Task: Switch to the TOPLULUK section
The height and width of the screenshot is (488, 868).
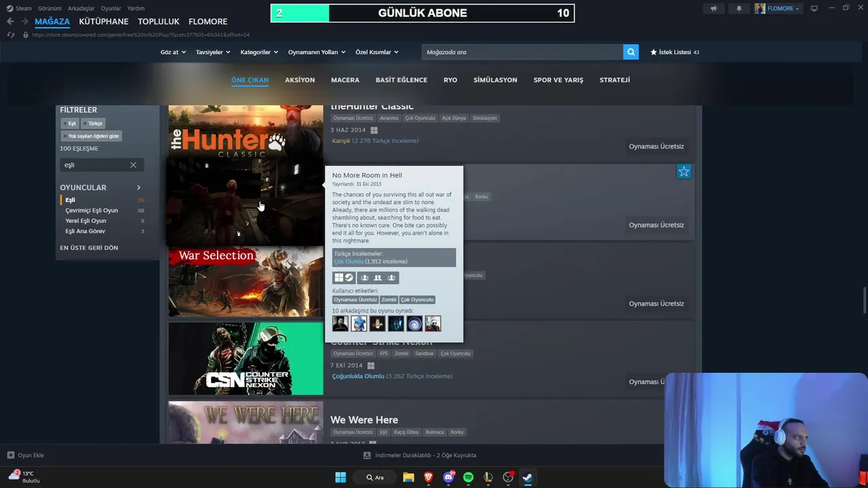Action: [159, 22]
